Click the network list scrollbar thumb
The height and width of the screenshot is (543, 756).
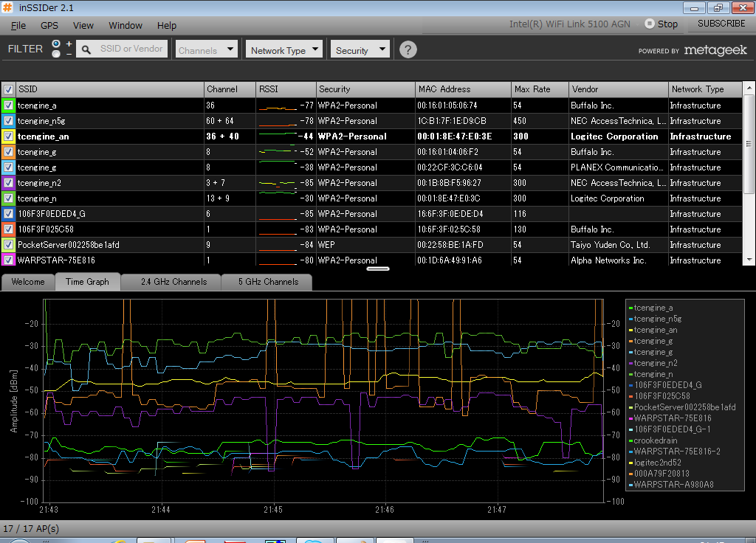tap(749, 144)
